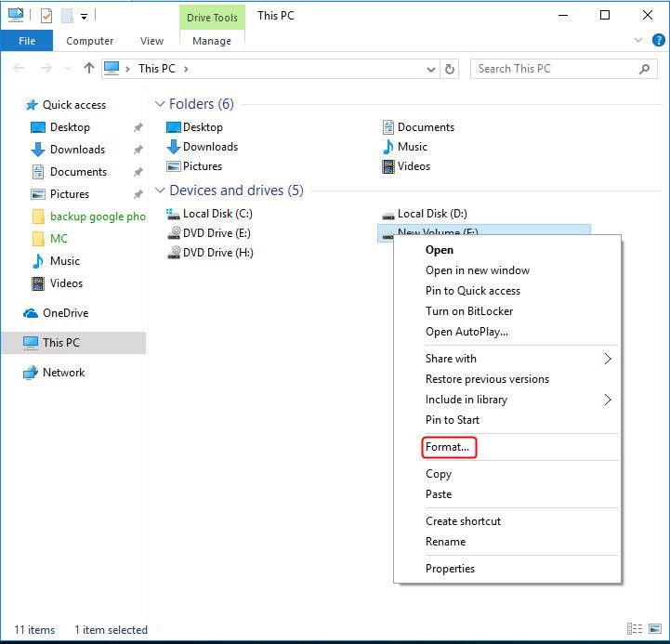Open the Music folder icon
This screenshot has width=670, height=644.
[388, 147]
